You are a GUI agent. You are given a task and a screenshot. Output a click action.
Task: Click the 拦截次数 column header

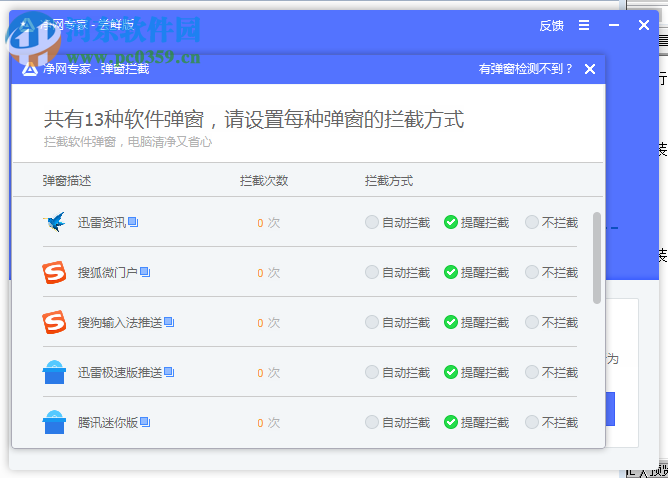tap(264, 181)
